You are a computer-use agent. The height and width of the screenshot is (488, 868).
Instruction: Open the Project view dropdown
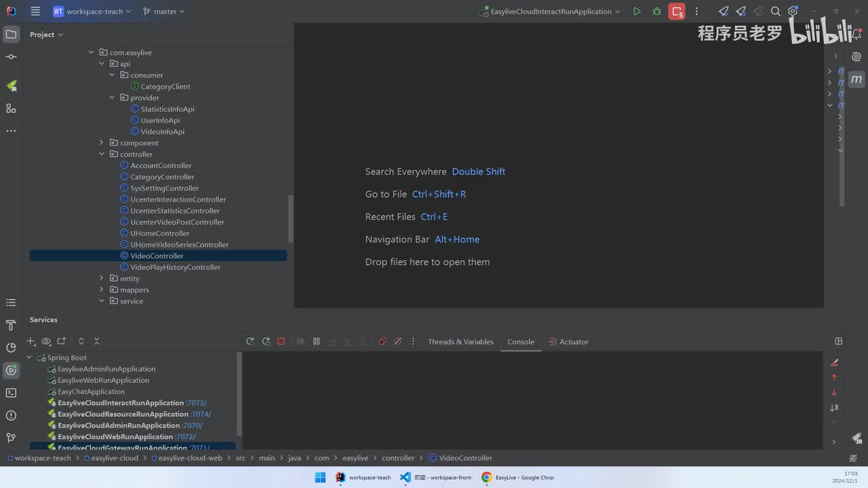pyautogui.click(x=46, y=35)
